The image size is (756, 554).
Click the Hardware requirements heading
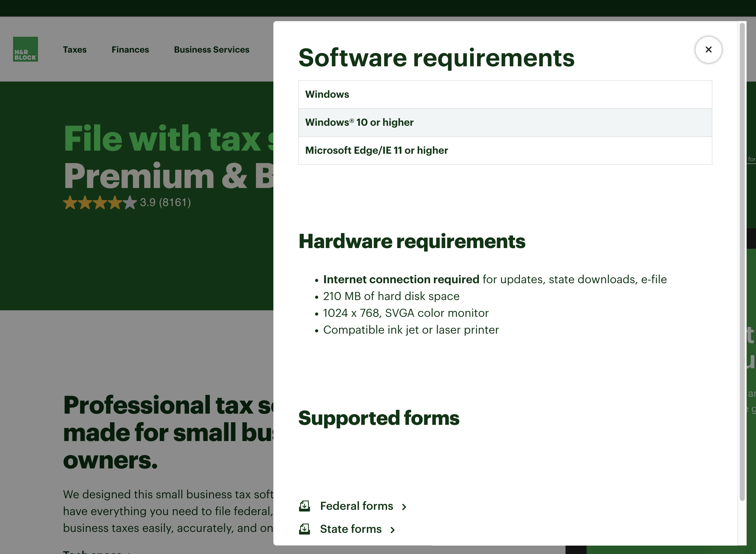412,242
